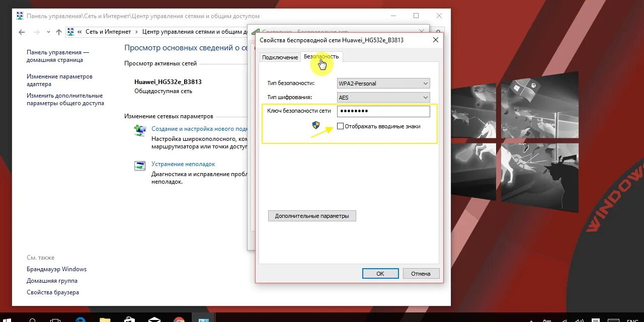Open the Брандмауэр Windows link
644x322 pixels.
point(56,269)
